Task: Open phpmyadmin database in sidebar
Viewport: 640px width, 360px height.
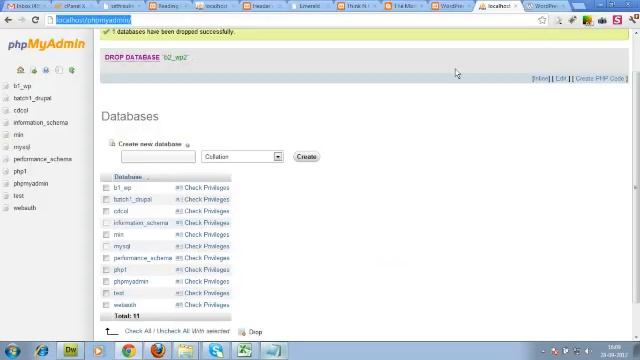Action: [x=31, y=184]
